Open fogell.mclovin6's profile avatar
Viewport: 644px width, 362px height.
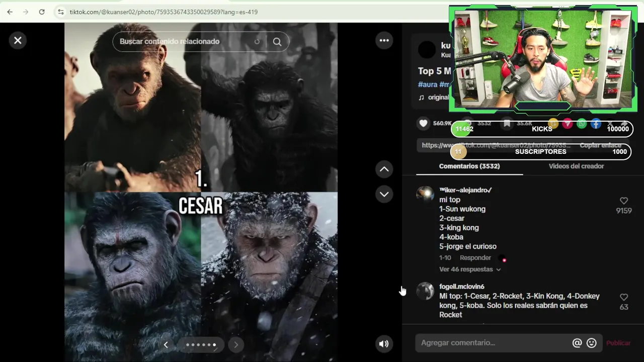[x=425, y=291]
